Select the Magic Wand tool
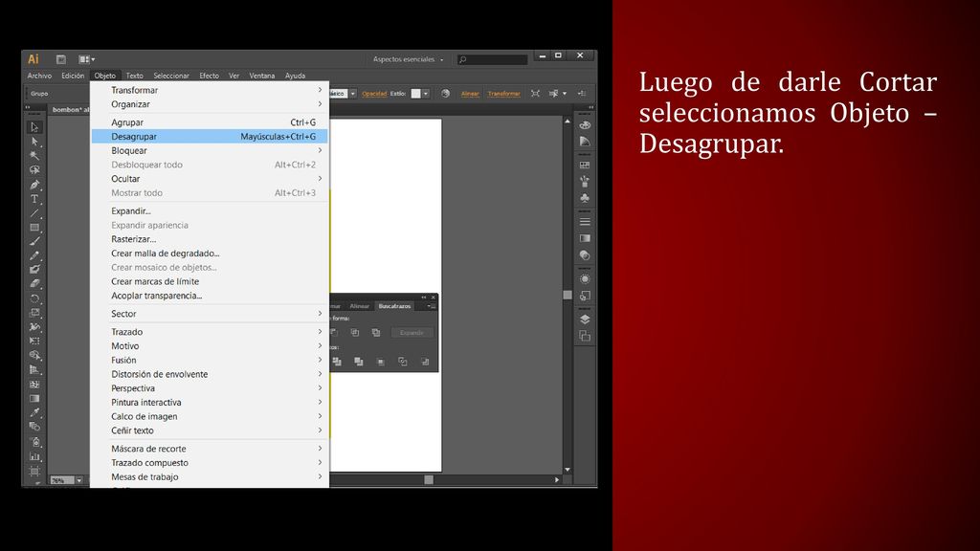Screen dimensions: 980x551 (34, 156)
